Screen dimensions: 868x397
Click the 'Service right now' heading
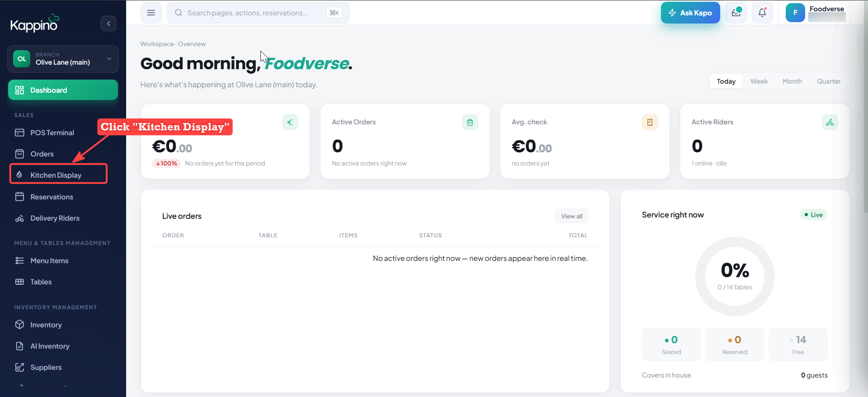[x=673, y=215]
